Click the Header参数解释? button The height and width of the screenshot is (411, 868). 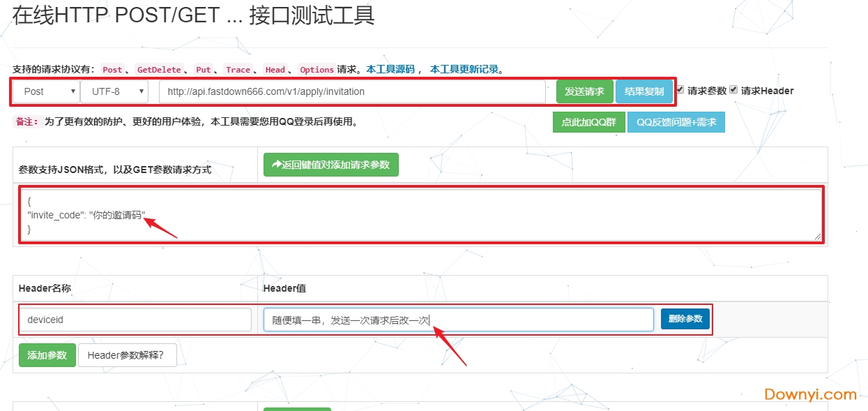point(128,354)
